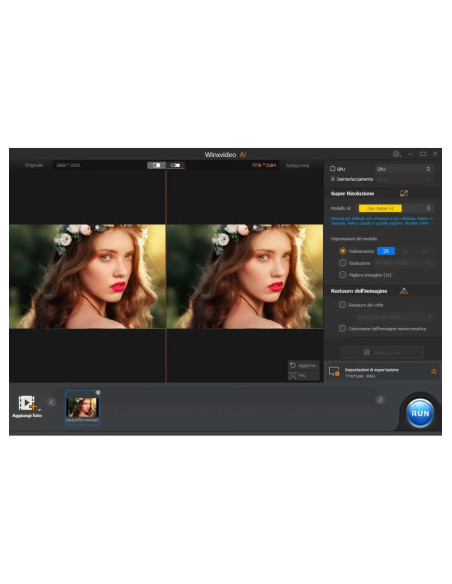Viewport: 452px width, 584px height.
Task: Click the enhanced preview image on the right
Action: pyautogui.click(x=245, y=276)
